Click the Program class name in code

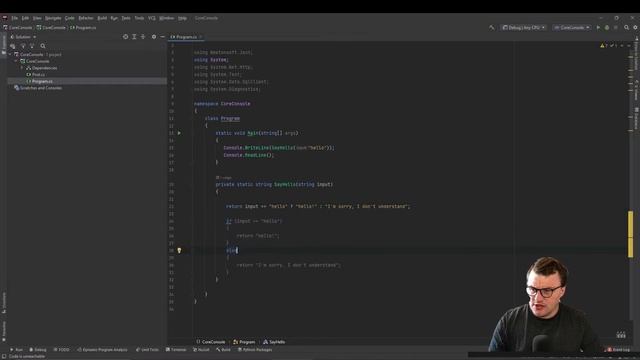(230, 118)
